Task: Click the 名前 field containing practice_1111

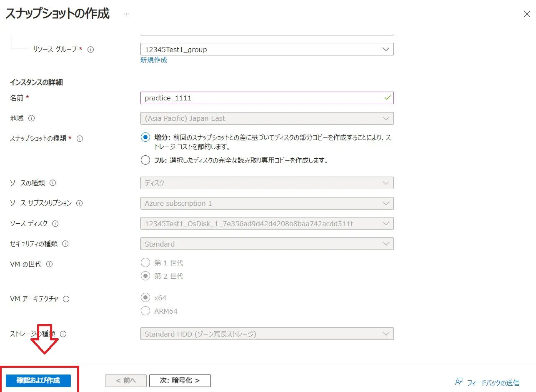Action: coord(267,98)
